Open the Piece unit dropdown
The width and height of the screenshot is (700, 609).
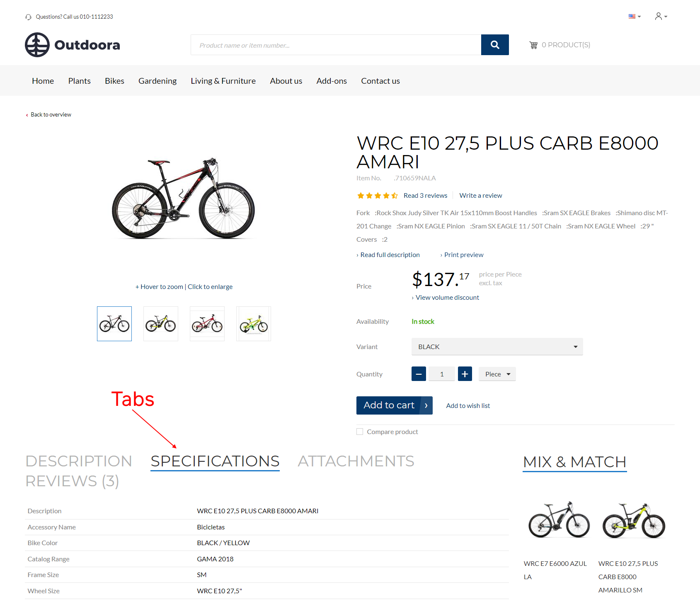coord(497,374)
